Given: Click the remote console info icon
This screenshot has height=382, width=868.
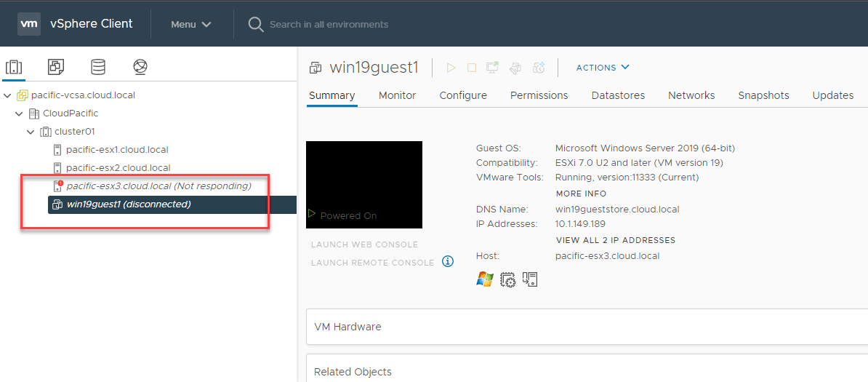Looking at the screenshot, I should (x=448, y=262).
